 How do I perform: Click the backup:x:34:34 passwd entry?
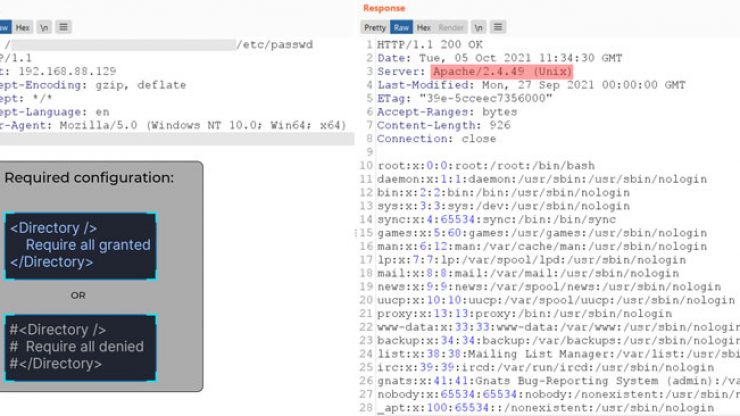[558, 340]
